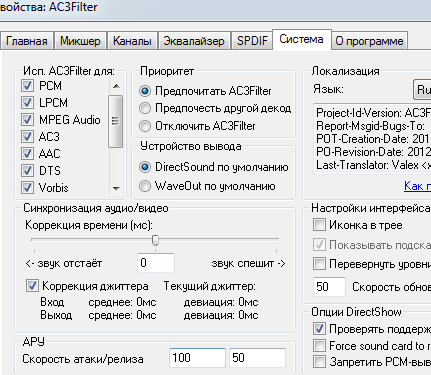Open the О программе tab
Screen dimensions: 431x375
coord(369,41)
